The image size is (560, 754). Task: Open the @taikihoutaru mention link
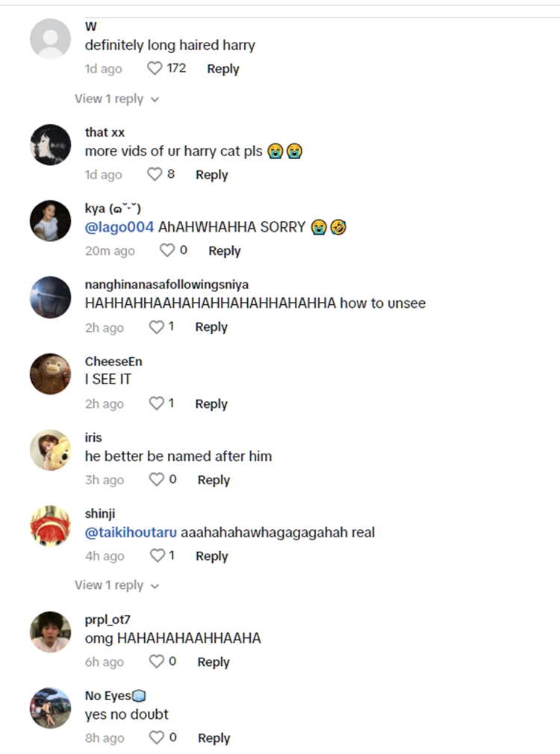coord(131,533)
